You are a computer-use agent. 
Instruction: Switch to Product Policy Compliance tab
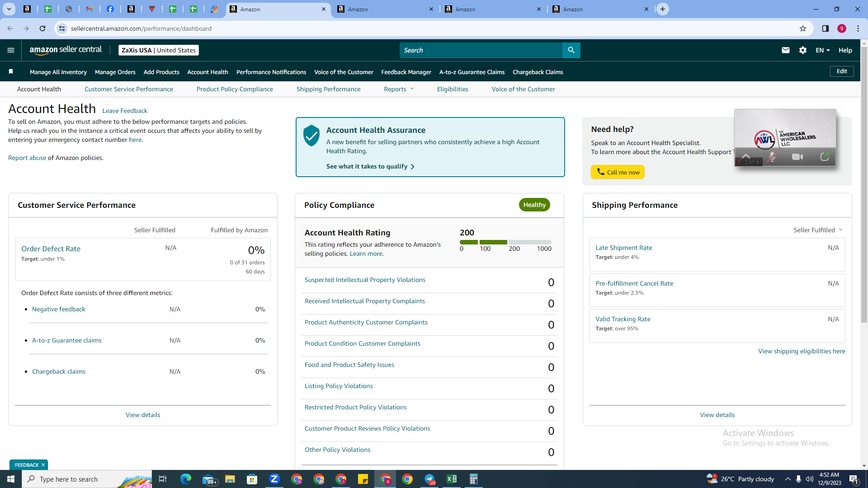coord(235,89)
